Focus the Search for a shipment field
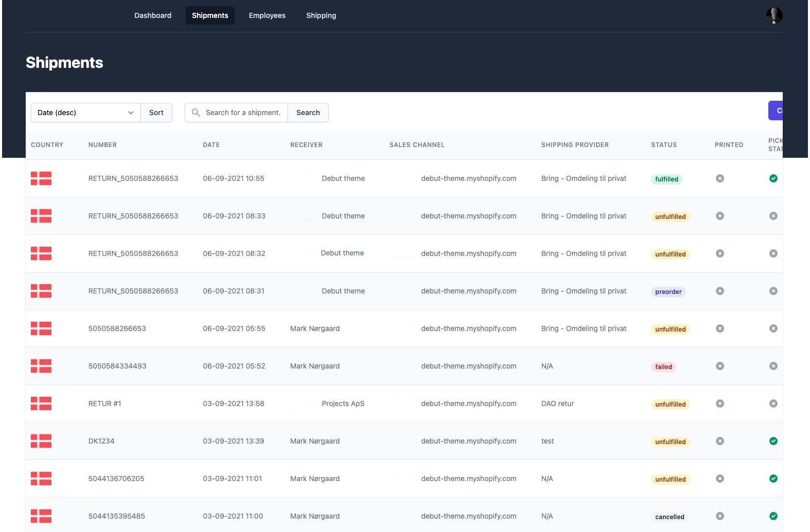Viewport: 810px width, 532px height. point(243,113)
